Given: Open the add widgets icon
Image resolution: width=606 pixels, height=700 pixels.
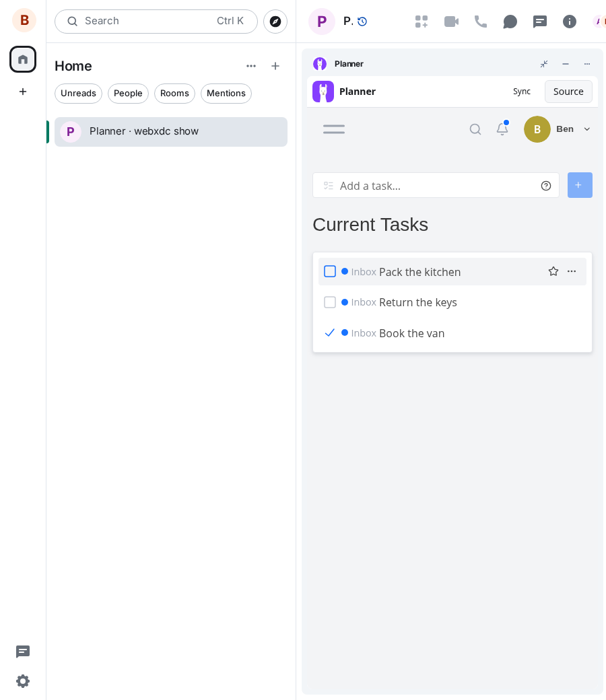Looking at the screenshot, I should click(x=421, y=22).
